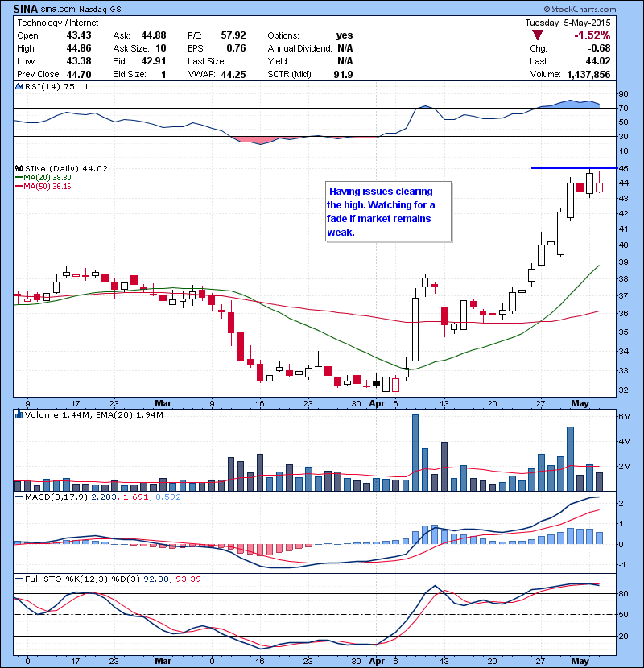Click the date Tuesday 5-May-2015
This screenshot has width=644, height=668.
pyautogui.click(x=568, y=23)
